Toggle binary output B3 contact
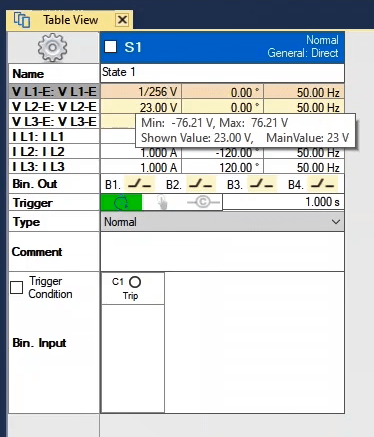 pyautogui.click(x=262, y=184)
